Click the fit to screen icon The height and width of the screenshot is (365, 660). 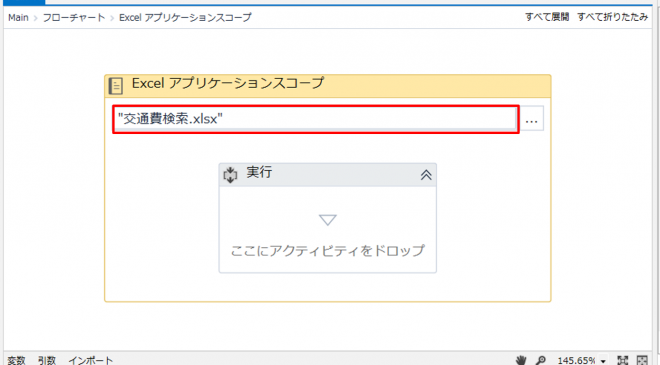pos(623,360)
